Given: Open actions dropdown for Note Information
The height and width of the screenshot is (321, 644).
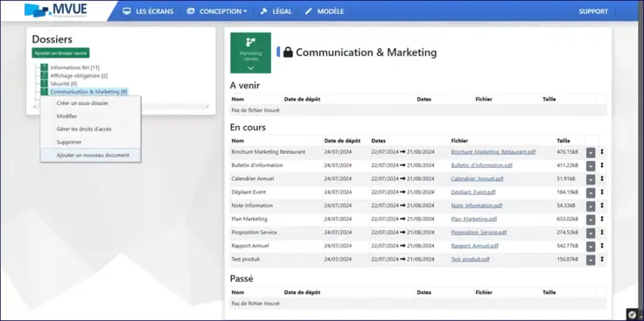Looking at the screenshot, I should click(x=591, y=206).
